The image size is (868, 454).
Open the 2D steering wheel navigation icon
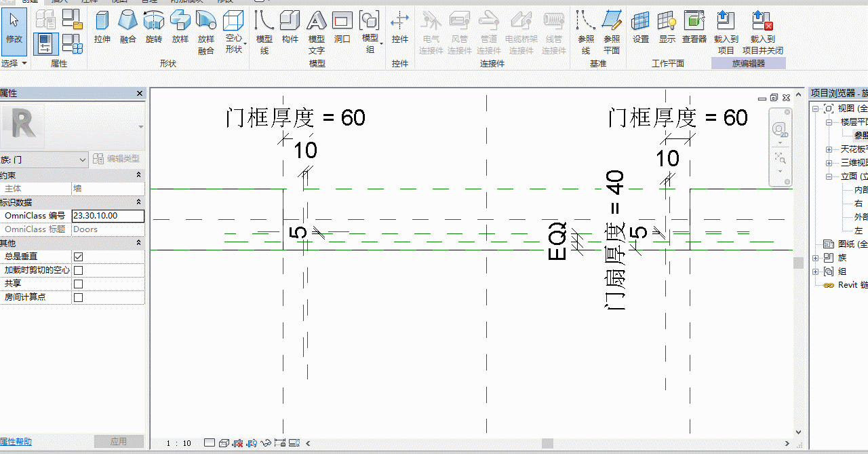coord(780,129)
